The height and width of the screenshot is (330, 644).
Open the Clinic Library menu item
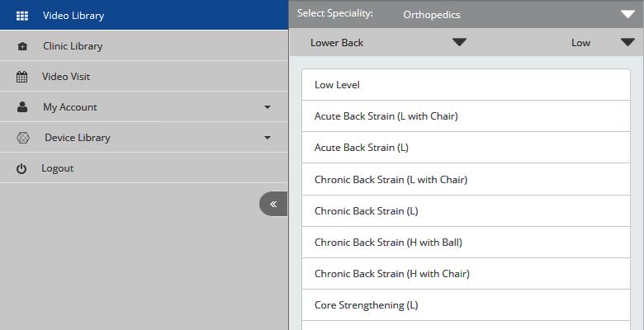pyautogui.click(x=144, y=46)
